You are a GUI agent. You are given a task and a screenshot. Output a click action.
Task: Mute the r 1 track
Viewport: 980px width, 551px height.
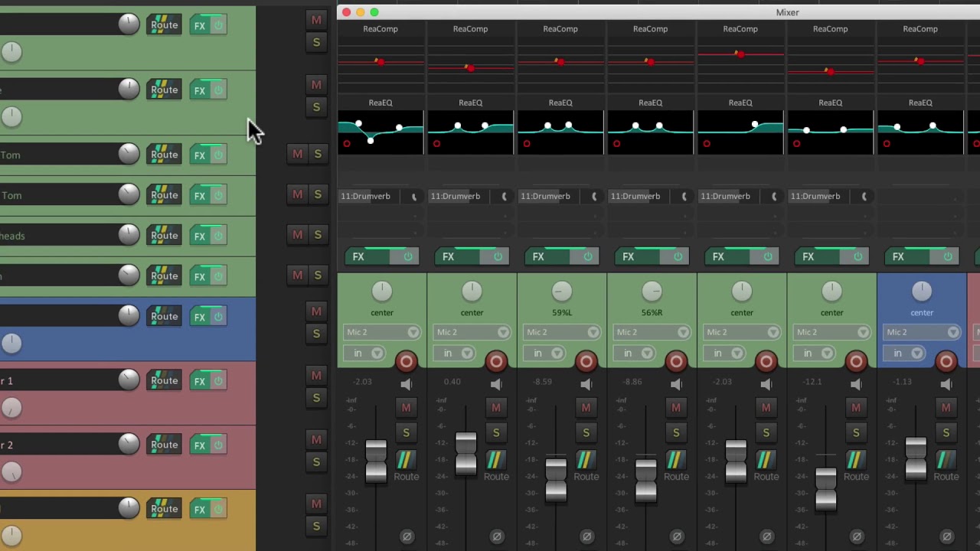pyautogui.click(x=316, y=376)
